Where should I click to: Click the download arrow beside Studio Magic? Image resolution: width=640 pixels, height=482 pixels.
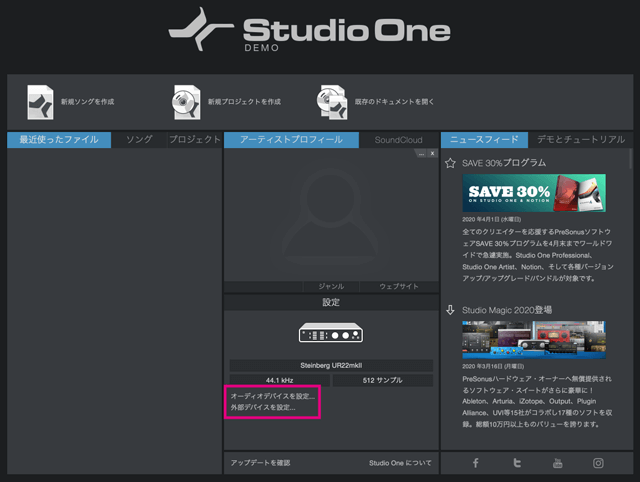click(x=450, y=310)
